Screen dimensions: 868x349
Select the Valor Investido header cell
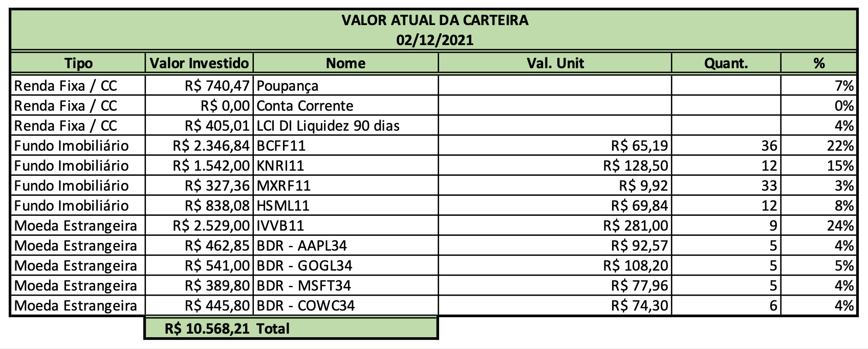pyautogui.click(x=199, y=63)
